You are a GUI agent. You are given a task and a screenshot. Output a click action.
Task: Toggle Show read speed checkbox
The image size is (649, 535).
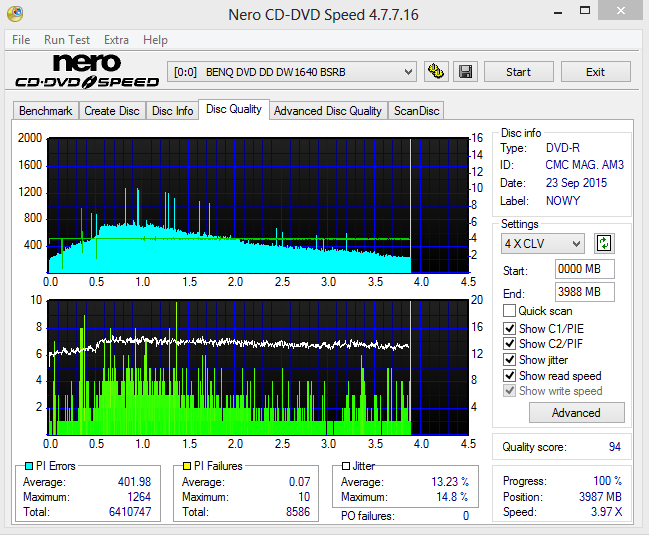click(509, 375)
